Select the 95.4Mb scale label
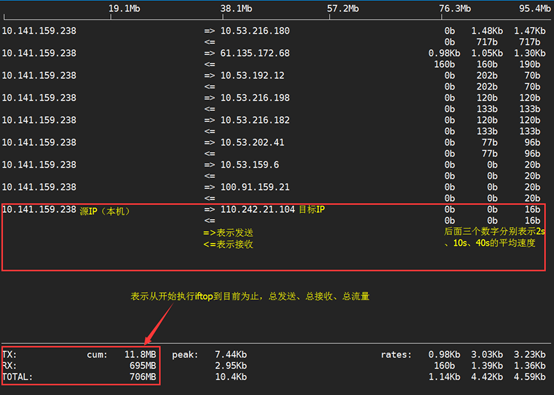Viewport: 554px width, 395px height. pos(535,8)
